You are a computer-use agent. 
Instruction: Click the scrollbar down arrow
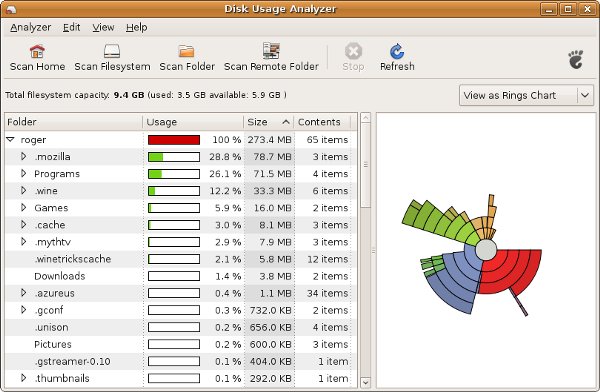pyautogui.click(x=365, y=382)
